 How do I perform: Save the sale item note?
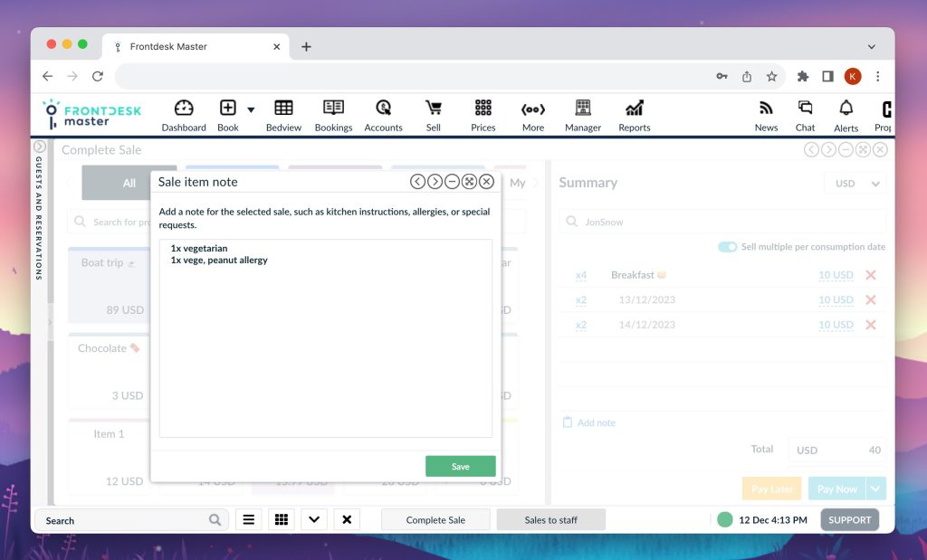click(x=460, y=465)
